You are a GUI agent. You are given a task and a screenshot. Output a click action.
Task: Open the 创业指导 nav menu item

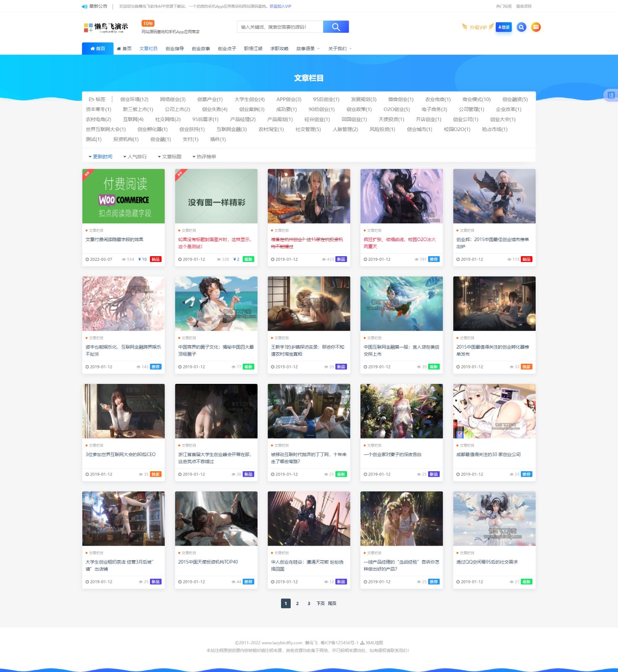pyautogui.click(x=174, y=49)
